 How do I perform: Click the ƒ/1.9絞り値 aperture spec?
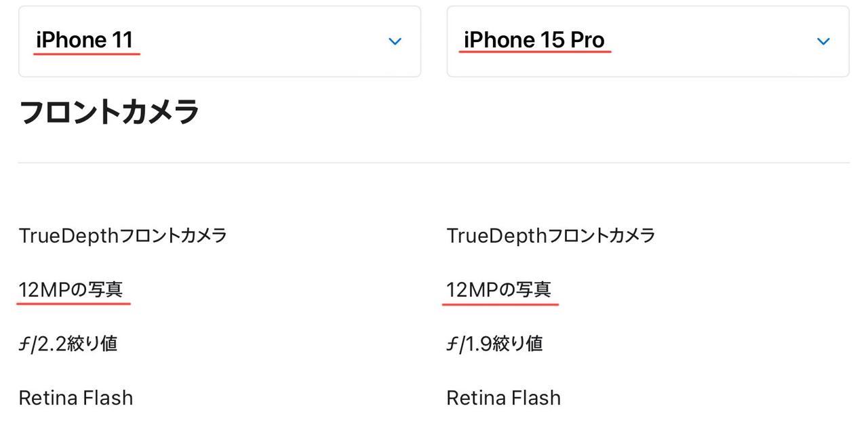coord(495,343)
